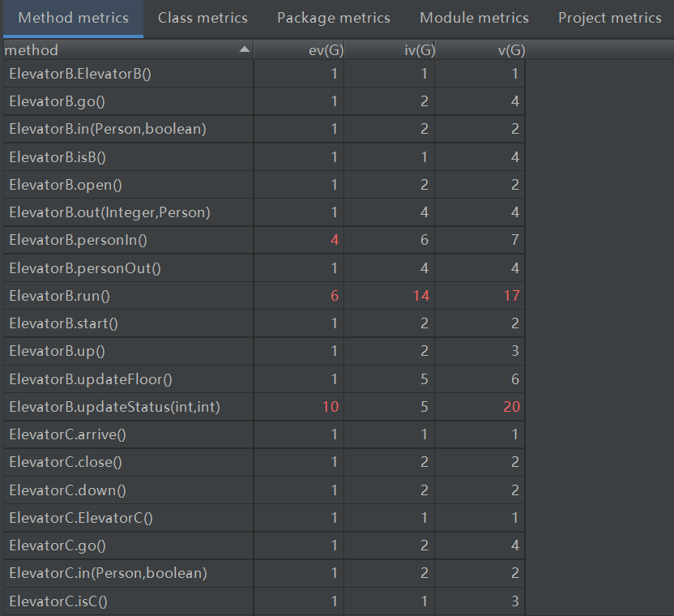The height and width of the screenshot is (616, 674).
Task: Select the ElevatorB.updateFloor() row
Action: click(x=91, y=379)
